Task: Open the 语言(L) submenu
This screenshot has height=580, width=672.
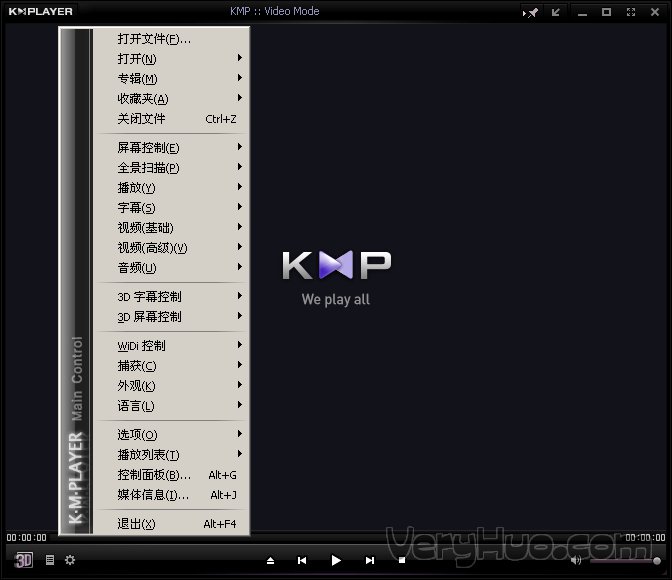Action: click(x=171, y=406)
